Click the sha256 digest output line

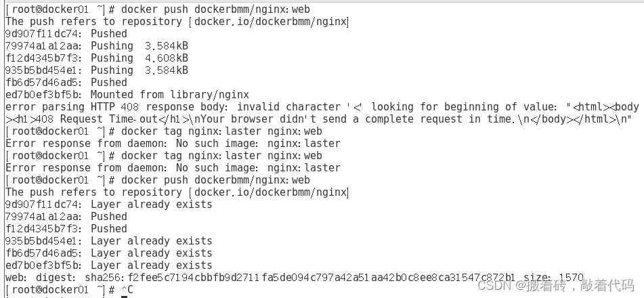pos(295,278)
